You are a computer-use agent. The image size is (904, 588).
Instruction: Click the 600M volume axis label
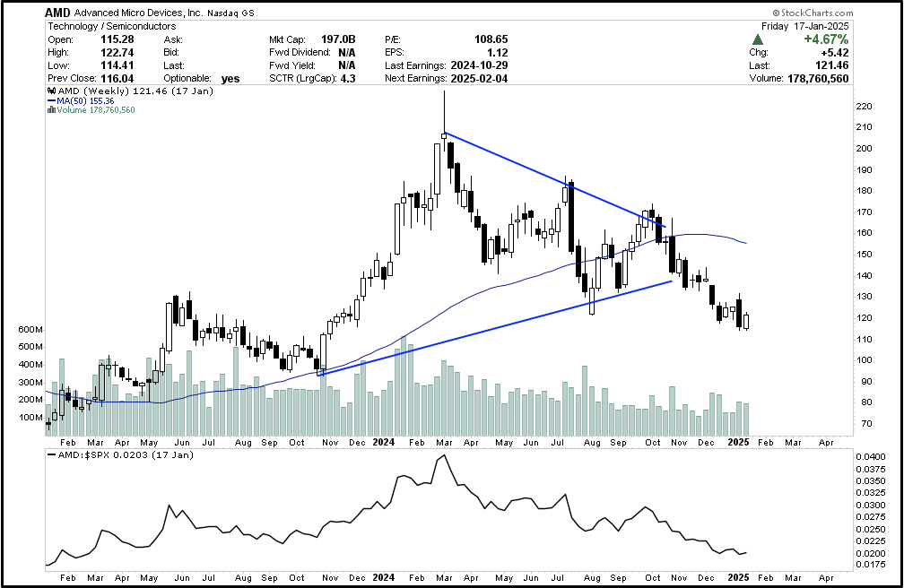(x=30, y=330)
